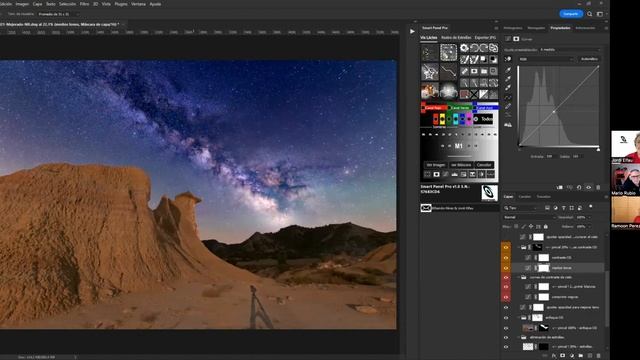Click the add layer mask icon below layers
This screenshot has width=640, height=360.
[562, 356]
